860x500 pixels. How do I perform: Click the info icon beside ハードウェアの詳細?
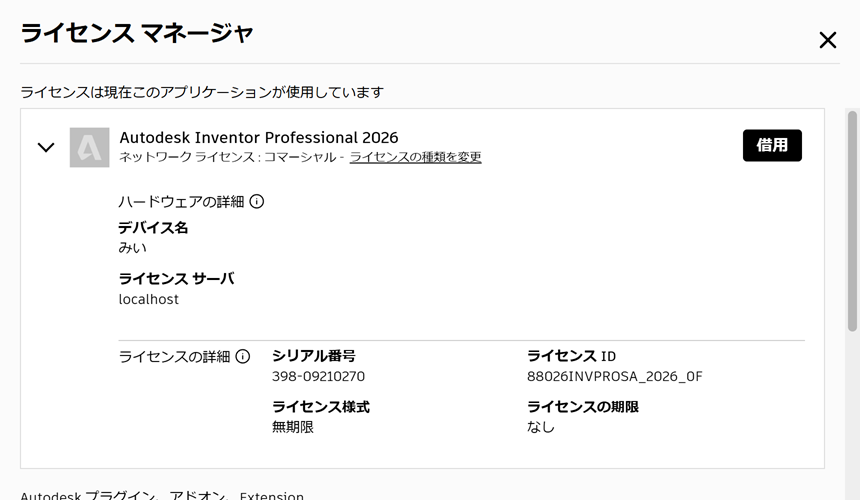257,202
